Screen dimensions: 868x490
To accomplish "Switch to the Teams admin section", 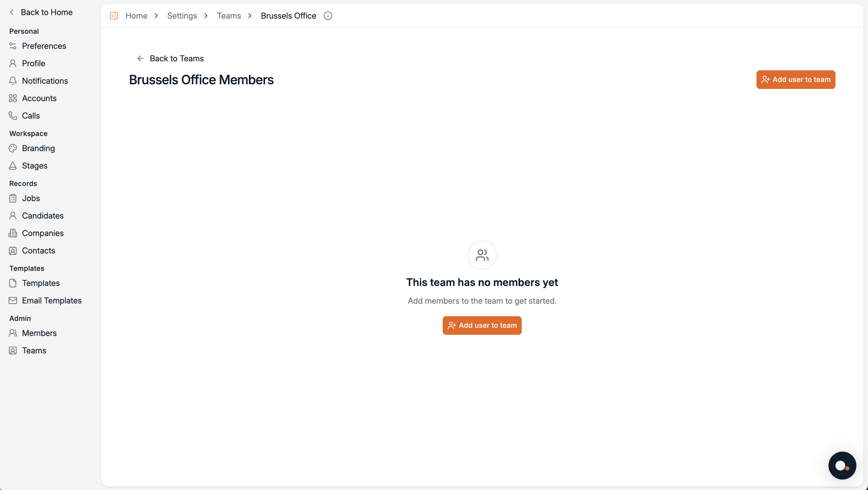I will click(34, 350).
